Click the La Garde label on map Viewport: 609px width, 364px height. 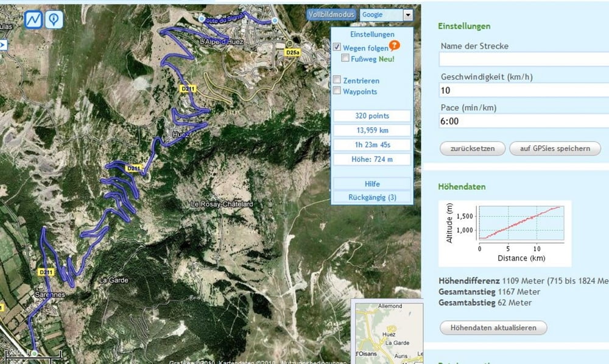(113, 280)
